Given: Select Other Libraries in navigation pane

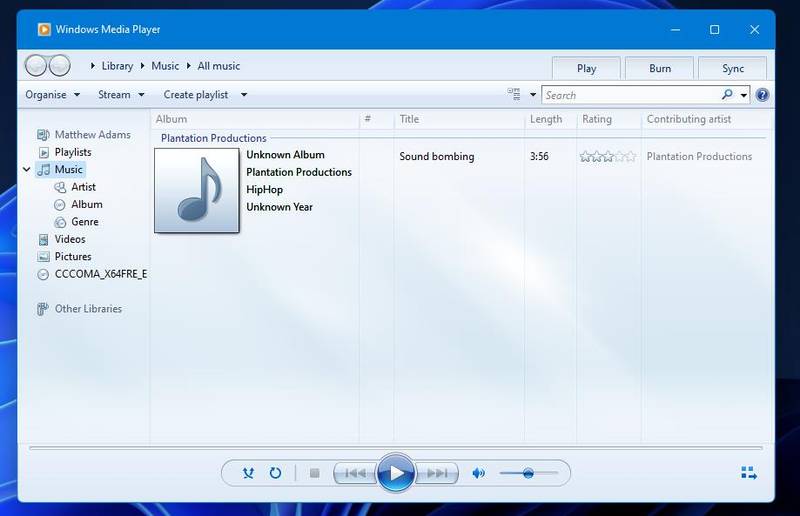Looking at the screenshot, I should pos(88,309).
